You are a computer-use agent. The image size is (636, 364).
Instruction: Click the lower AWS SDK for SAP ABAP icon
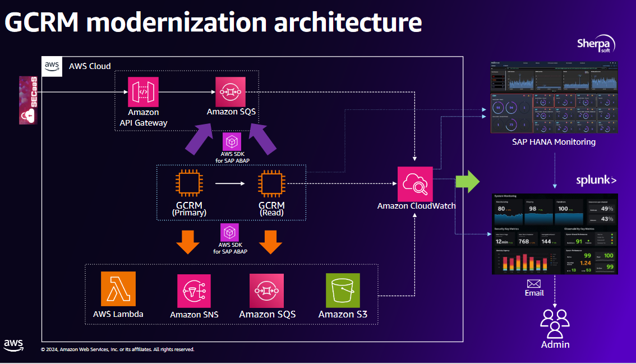coord(229,233)
